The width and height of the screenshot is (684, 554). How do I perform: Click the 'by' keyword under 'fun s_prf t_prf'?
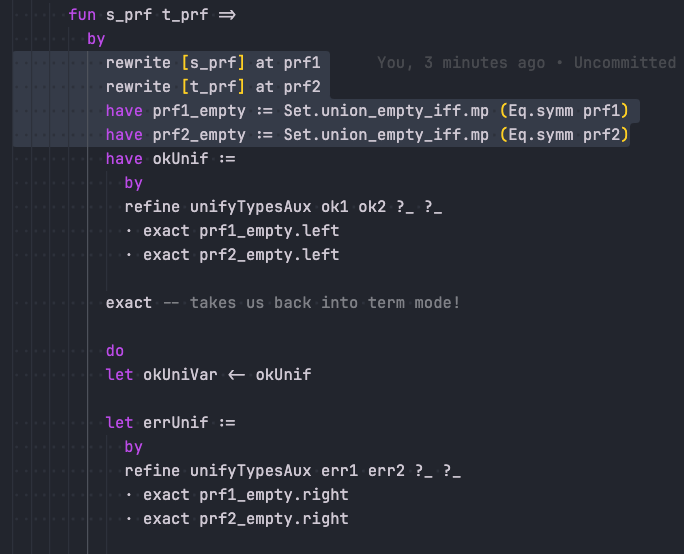96,39
